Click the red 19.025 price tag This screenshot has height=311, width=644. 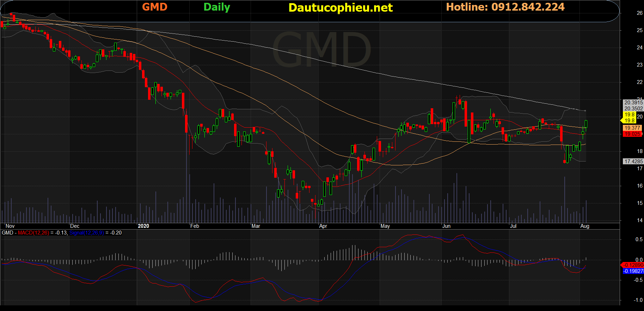tap(632, 134)
